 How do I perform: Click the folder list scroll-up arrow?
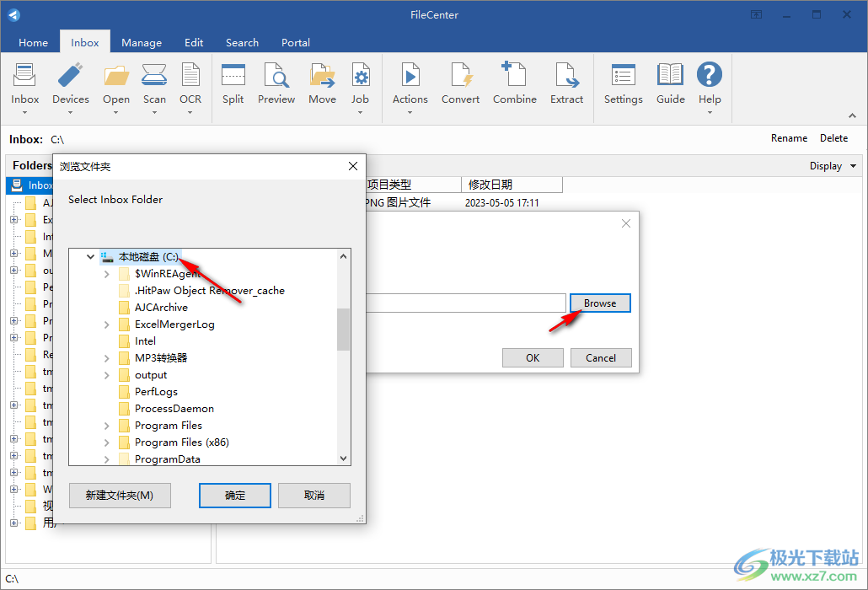[343, 256]
